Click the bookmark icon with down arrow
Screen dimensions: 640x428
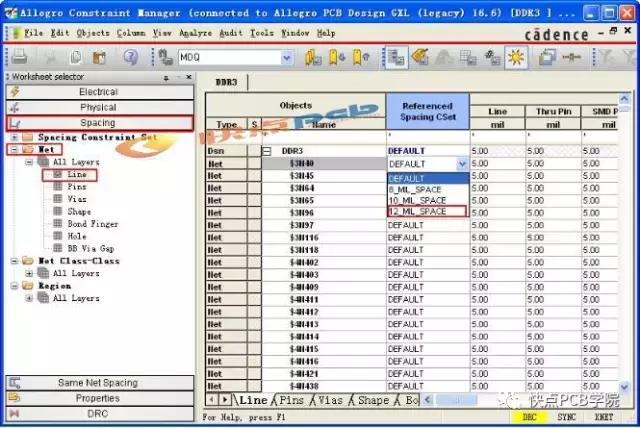pyautogui.click(x=337, y=57)
